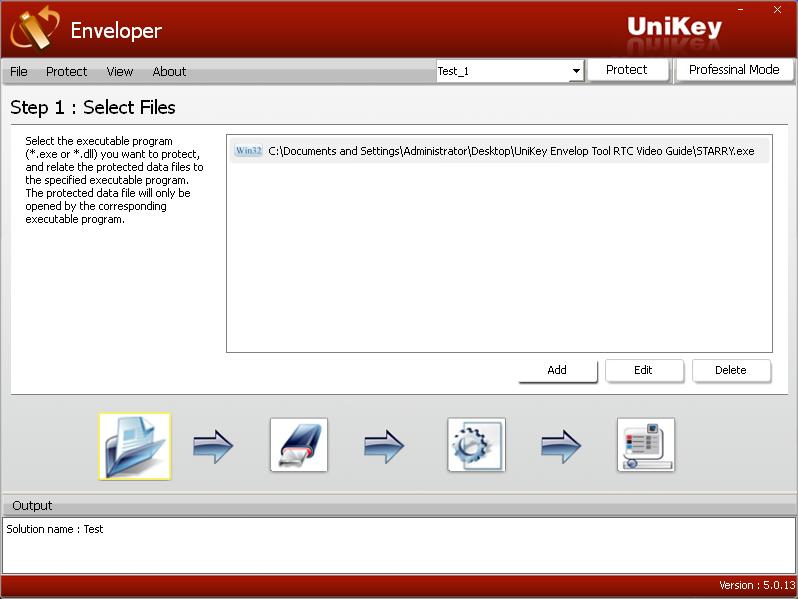Click the Solution name : Test output line
The width and height of the screenshot is (798, 599).
[x=54, y=529]
